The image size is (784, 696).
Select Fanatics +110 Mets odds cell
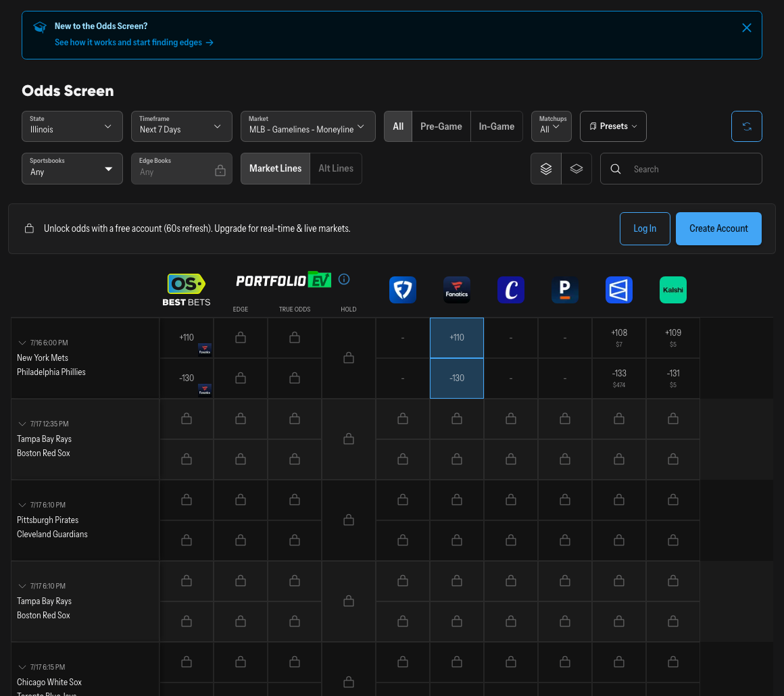pyautogui.click(x=456, y=338)
